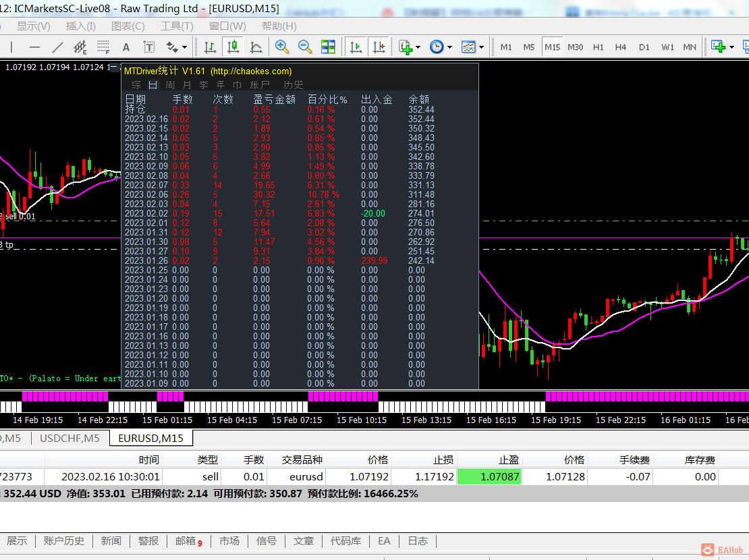Expand the templates dropdown arrow
The image size is (749, 560).
pos(481,47)
